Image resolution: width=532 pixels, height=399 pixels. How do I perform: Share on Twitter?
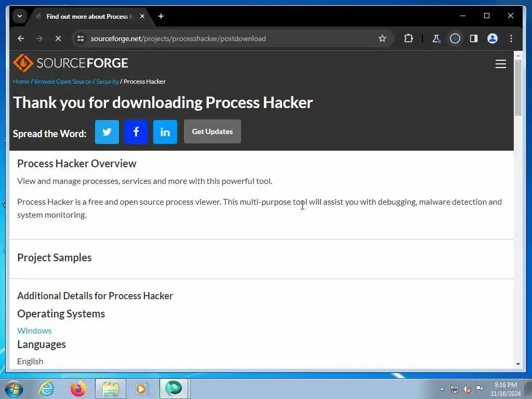coord(107,131)
